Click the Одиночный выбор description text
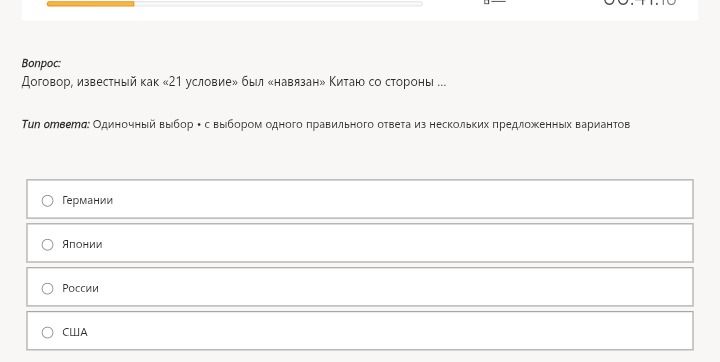The image size is (720, 362). point(361,124)
